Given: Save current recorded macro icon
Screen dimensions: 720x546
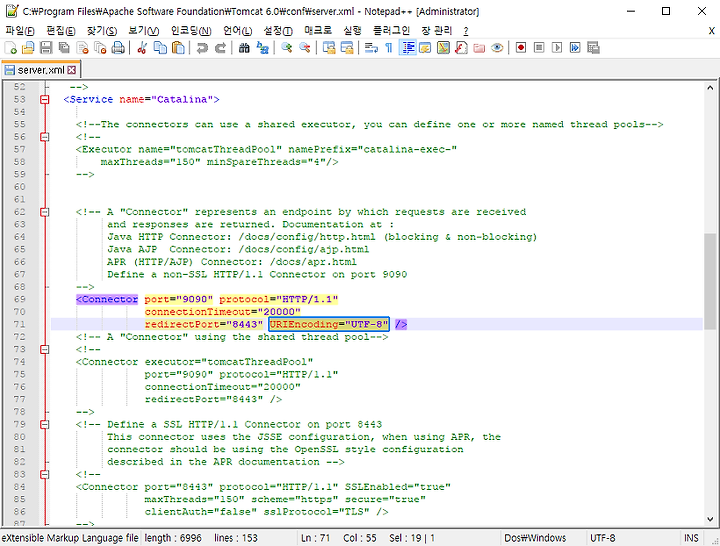Looking at the screenshot, I should point(593,47).
